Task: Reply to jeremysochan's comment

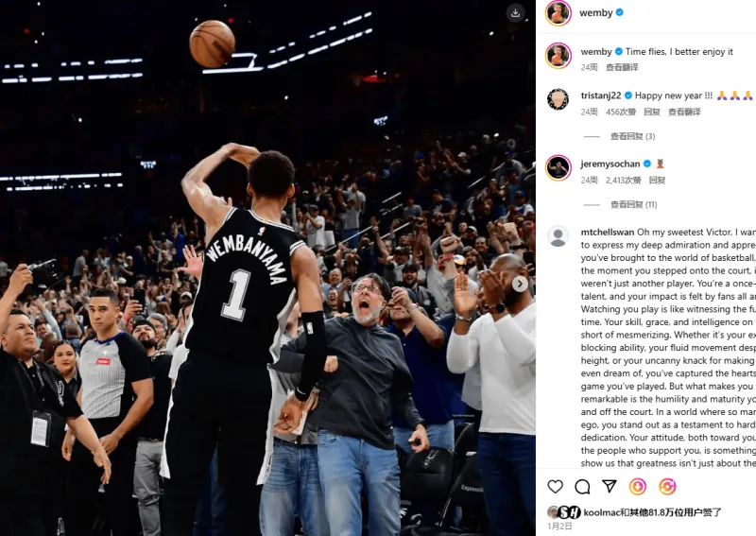Action: point(657,181)
